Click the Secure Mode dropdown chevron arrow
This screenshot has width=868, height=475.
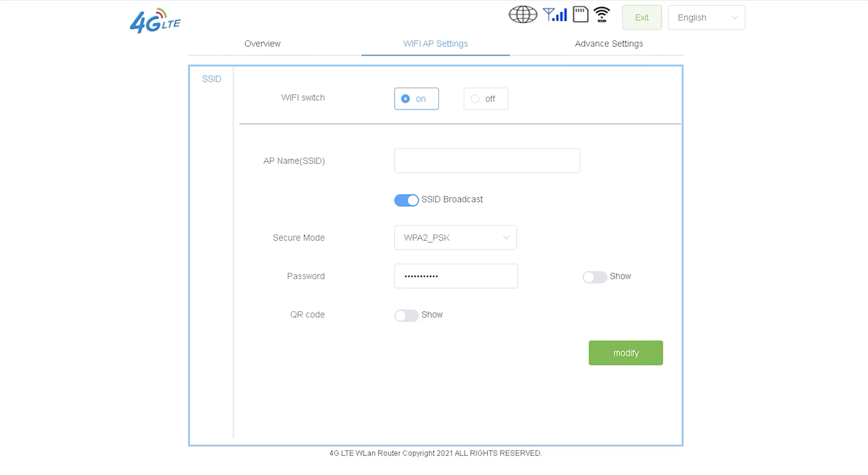pos(506,237)
